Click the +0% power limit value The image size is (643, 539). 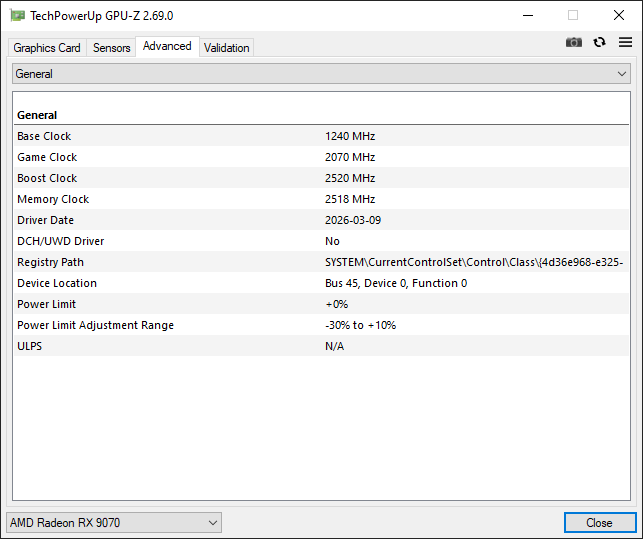[336, 304]
